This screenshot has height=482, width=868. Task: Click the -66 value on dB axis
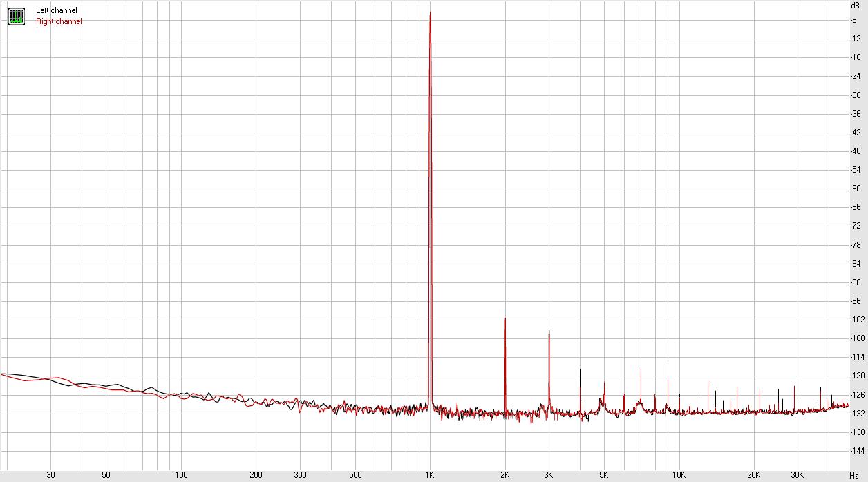click(x=856, y=207)
